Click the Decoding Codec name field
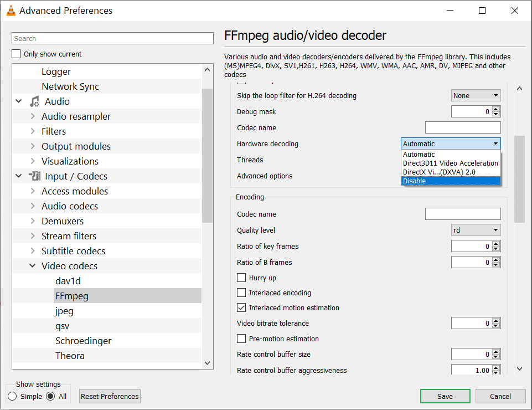The image size is (532, 410). point(463,127)
